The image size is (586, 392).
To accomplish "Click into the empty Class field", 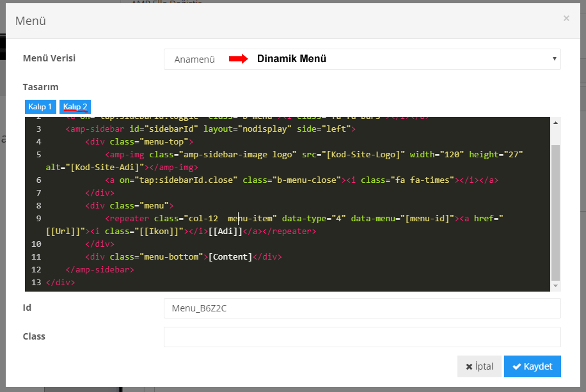I will click(x=362, y=337).
